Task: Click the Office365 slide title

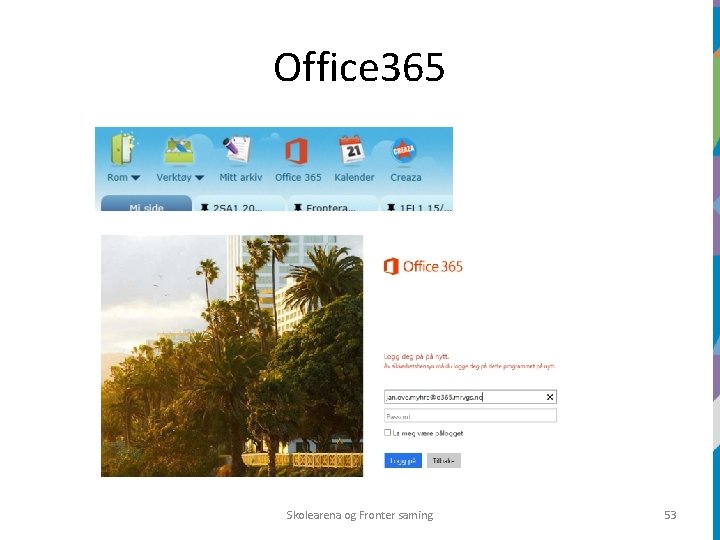Action: pyautogui.click(x=359, y=67)
